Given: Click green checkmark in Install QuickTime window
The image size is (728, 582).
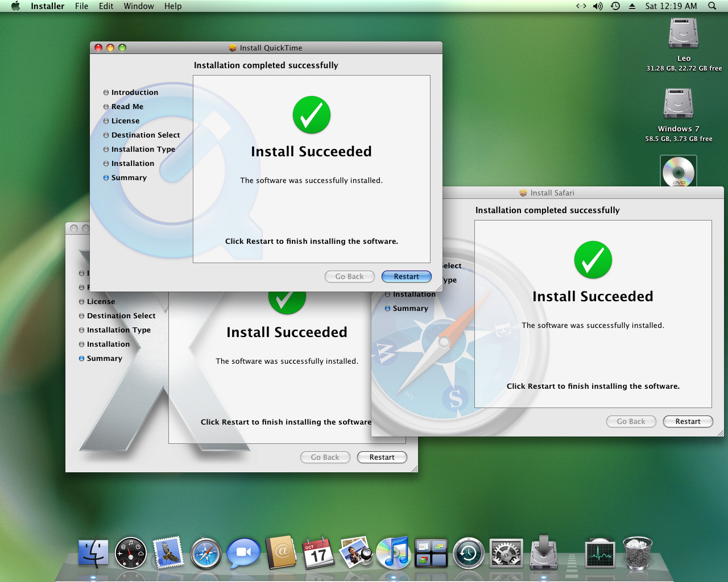Looking at the screenshot, I should [312, 115].
